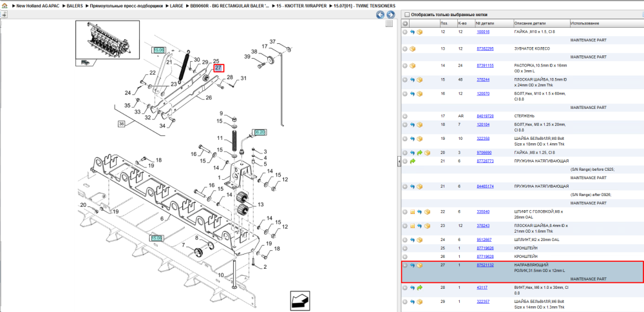Viewport: 644px width, 312px height.
Task: Click the next figure arrow button
Action: 390,15
